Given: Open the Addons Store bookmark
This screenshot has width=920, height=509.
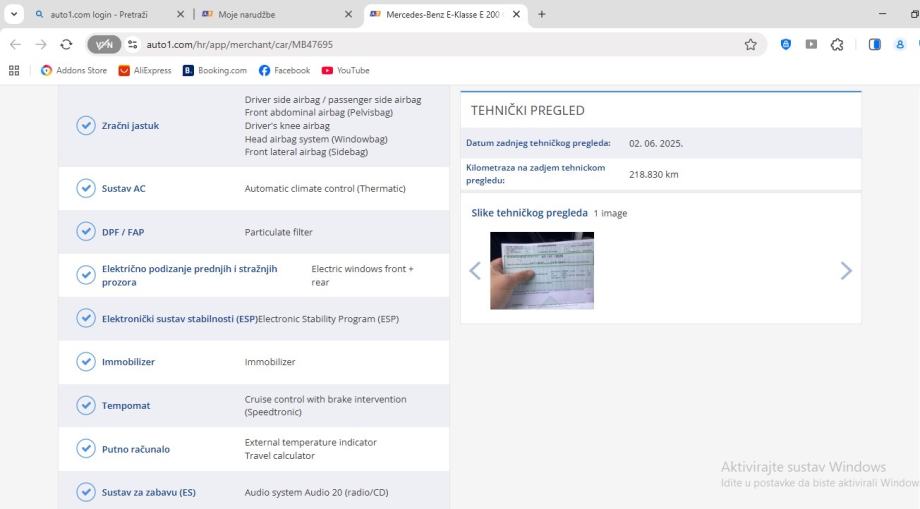Looking at the screenshot, I should tap(74, 70).
